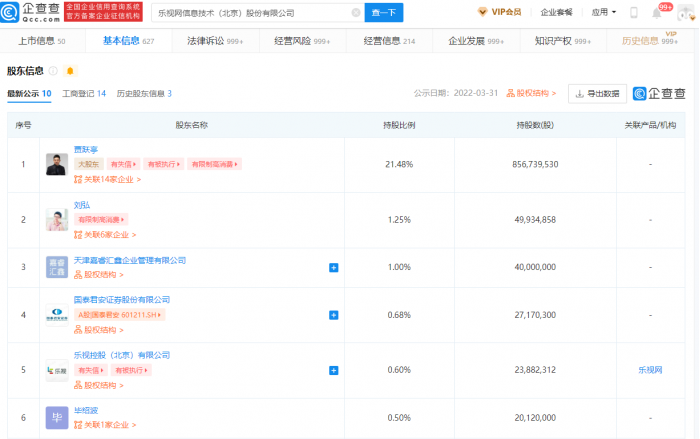The height and width of the screenshot is (439, 700).
Task: Expand the plus icon in the 乐视控股 row
Action: (x=333, y=371)
